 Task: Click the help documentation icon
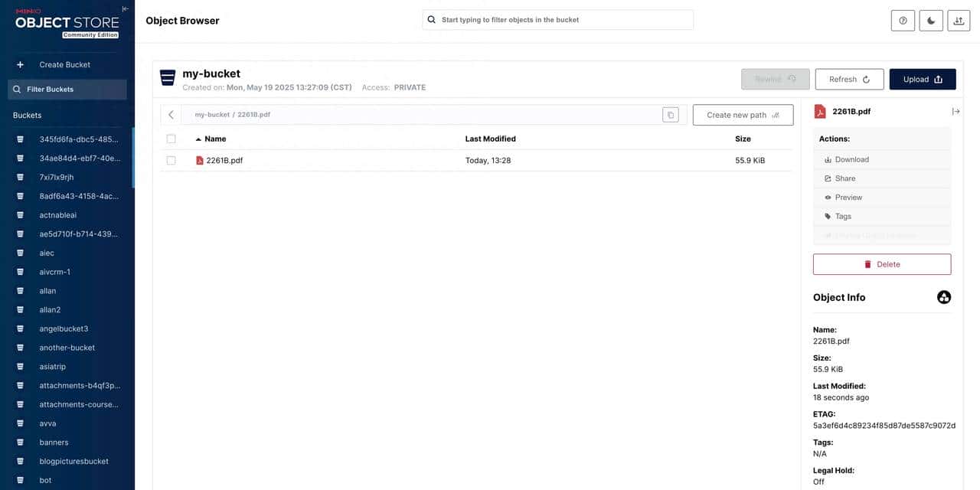(903, 21)
